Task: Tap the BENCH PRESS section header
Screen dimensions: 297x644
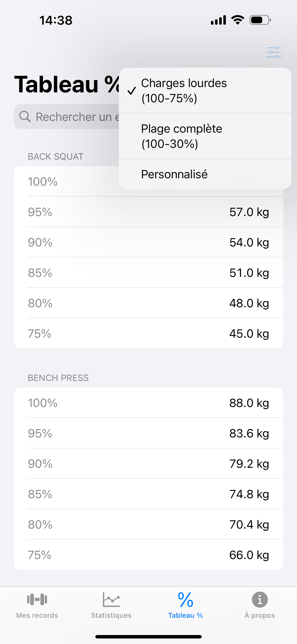Action: [58, 378]
